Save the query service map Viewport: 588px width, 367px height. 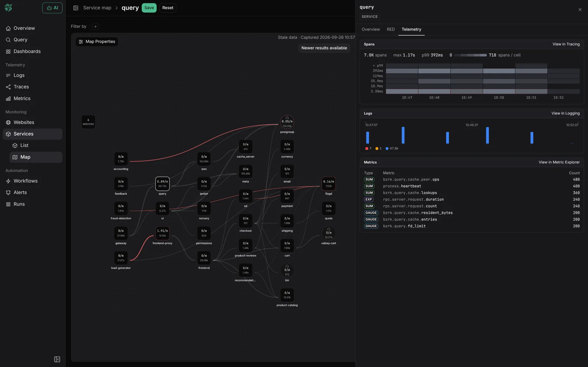click(149, 8)
